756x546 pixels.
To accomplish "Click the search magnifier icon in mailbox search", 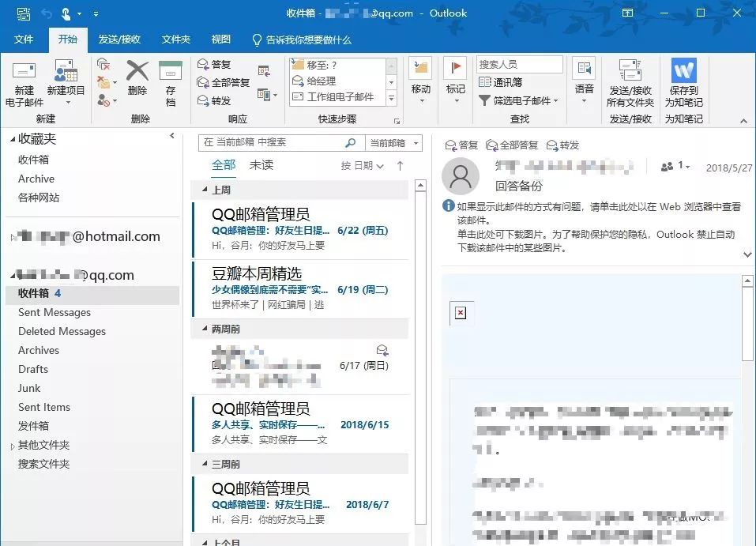I will [x=351, y=143].
